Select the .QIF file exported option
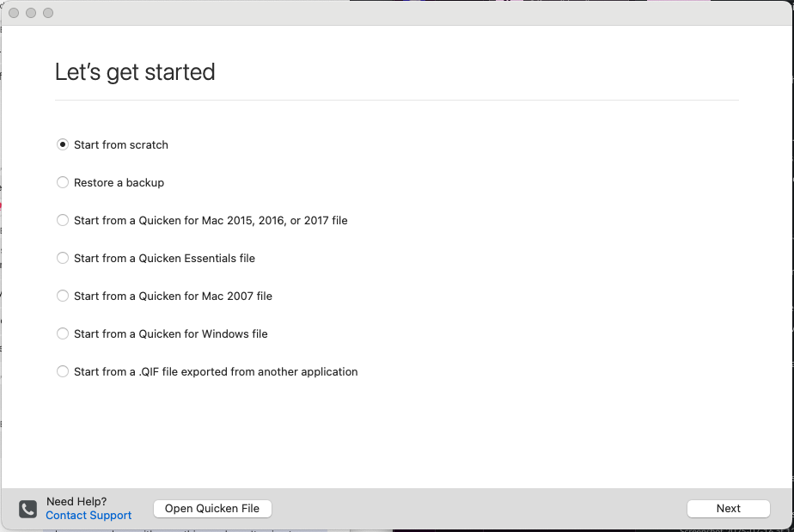This screenshot has height=532, width=794. [62, 372]
